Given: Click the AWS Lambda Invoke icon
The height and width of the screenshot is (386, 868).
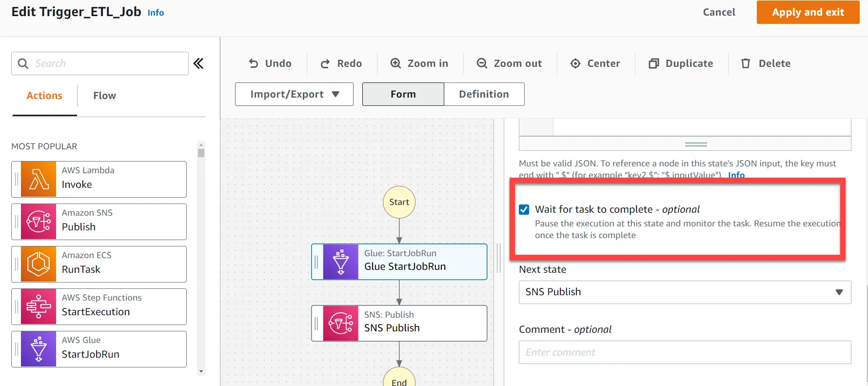Looking at the screenshot, I should [x=39, y=179].
